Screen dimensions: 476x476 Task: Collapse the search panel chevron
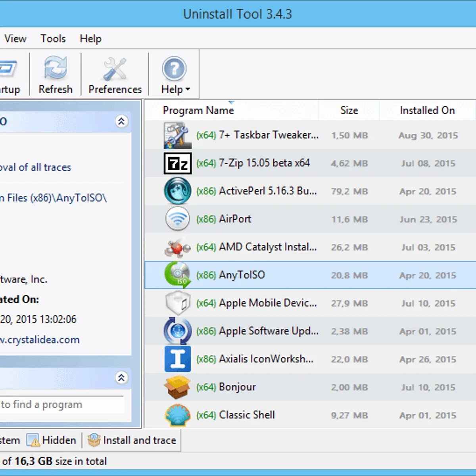tap(121, 377)
